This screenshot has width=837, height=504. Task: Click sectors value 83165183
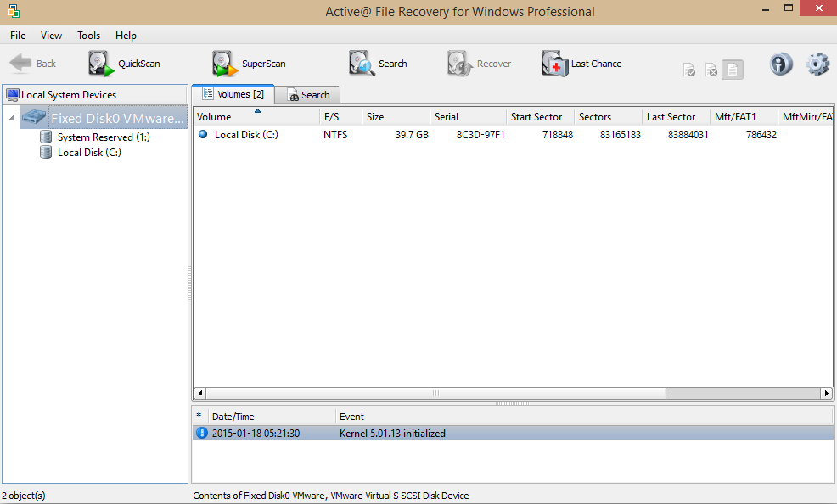click(620, 134)
